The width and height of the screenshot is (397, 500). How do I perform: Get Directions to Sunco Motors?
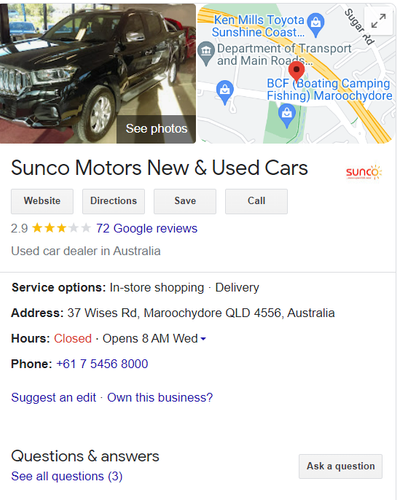click(114, 201)
